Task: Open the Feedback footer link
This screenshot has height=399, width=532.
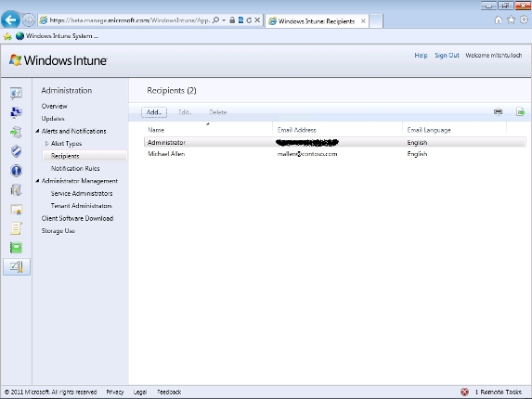Action: [x=169, y=393]
